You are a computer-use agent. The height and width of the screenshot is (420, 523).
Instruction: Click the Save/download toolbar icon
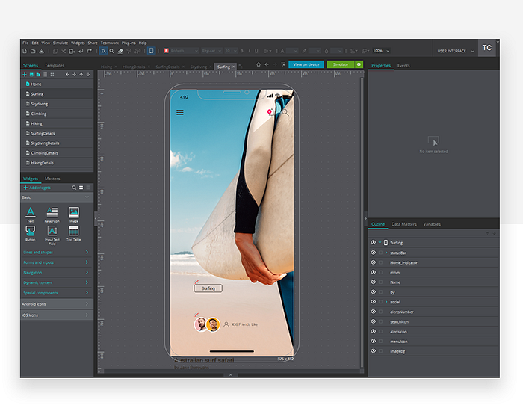pos(41,51)
